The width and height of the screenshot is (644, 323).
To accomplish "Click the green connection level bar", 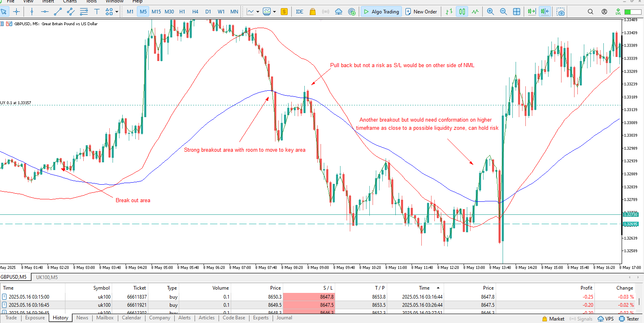I will [x=633, y=12].
